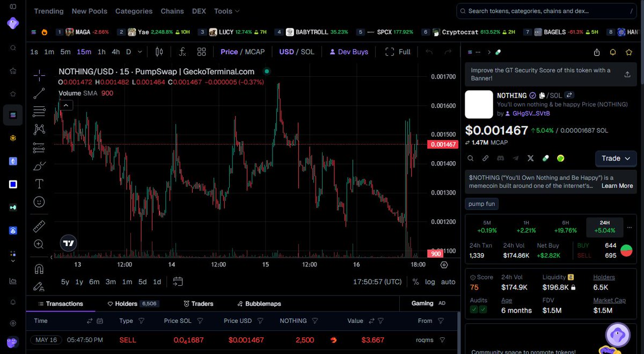644x354 pixels.
Task: Open the New Pools menu
Action: pyautogui.click(x=90, y=11)
